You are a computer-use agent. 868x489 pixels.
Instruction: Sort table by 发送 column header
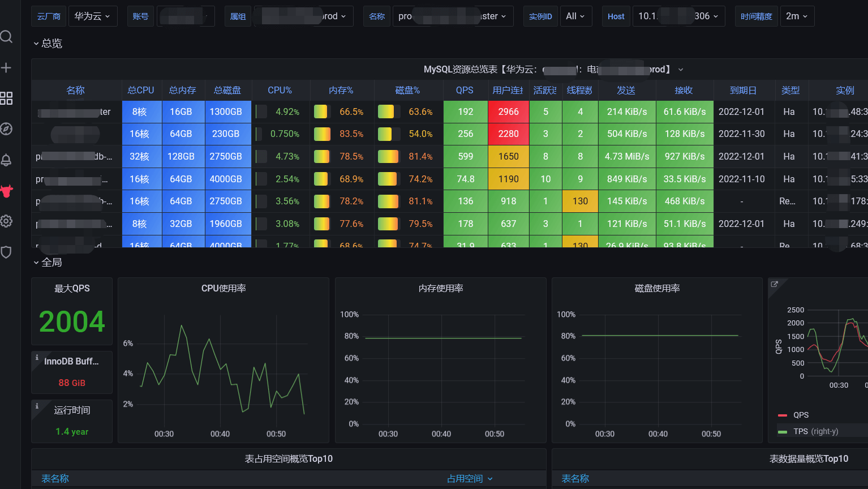point(626,91)
